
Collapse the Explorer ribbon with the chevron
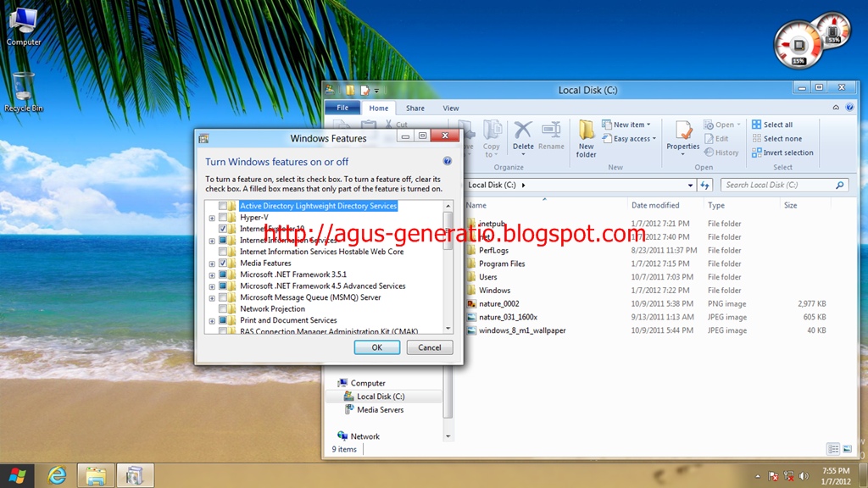(836, 108)
